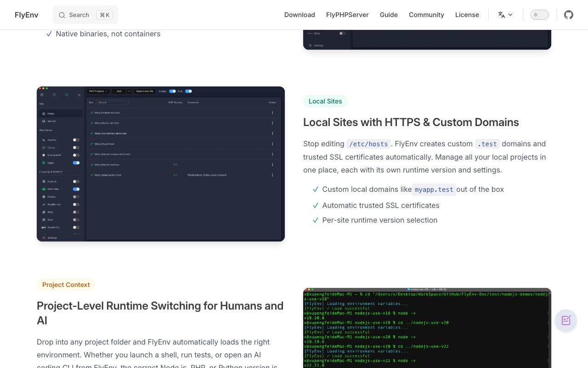Click the green power icon in app screenshot
Screen dimensions: 588x368
[x=67, y=95]
